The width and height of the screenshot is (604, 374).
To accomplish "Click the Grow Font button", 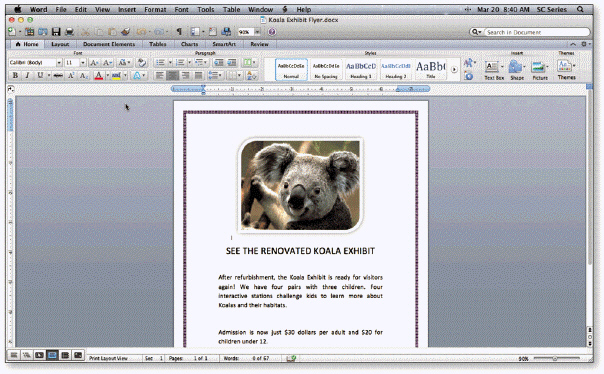I will click(x=94, y=62).
